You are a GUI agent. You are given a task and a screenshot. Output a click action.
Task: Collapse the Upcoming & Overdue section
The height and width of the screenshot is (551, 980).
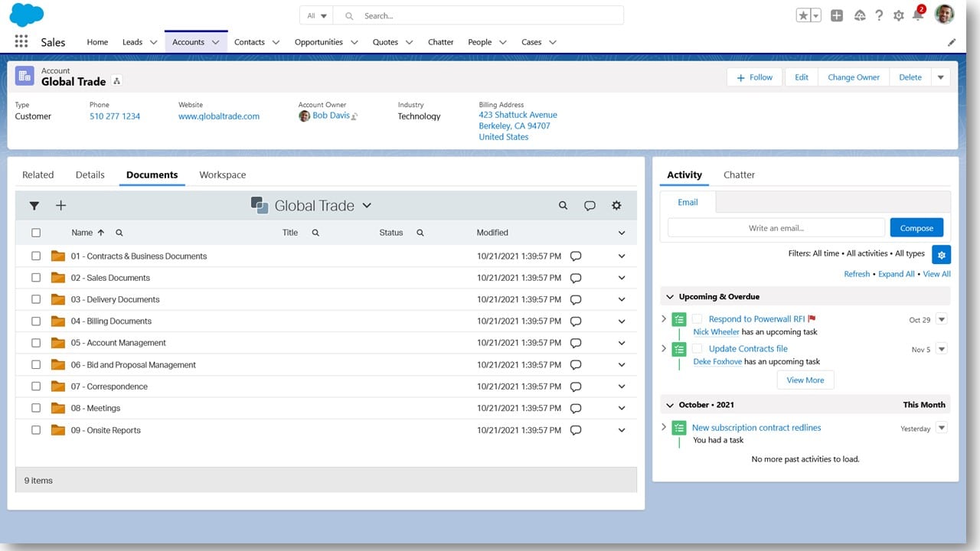tap(670, 296)
